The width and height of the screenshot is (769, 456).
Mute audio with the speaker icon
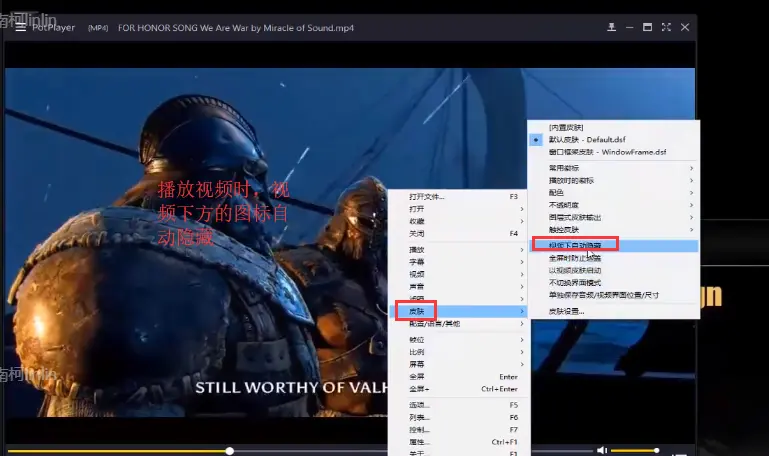point(602,450)
